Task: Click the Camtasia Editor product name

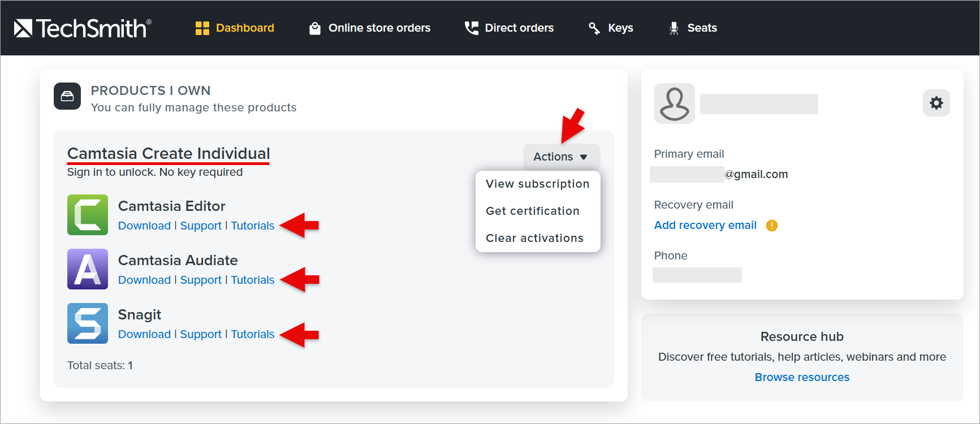Action: (x=172, y=206)
